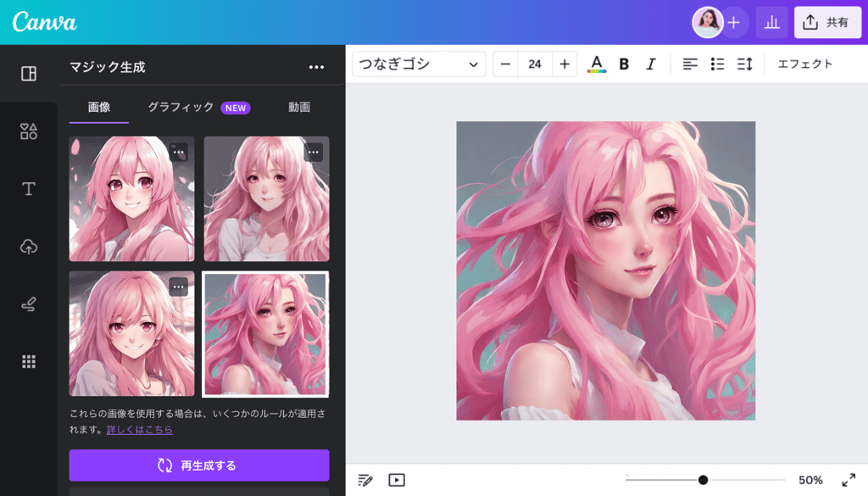This screenshot has width=868, height=496.
Task: Open the design templates sidebar icon
Action: pos(29,74)
